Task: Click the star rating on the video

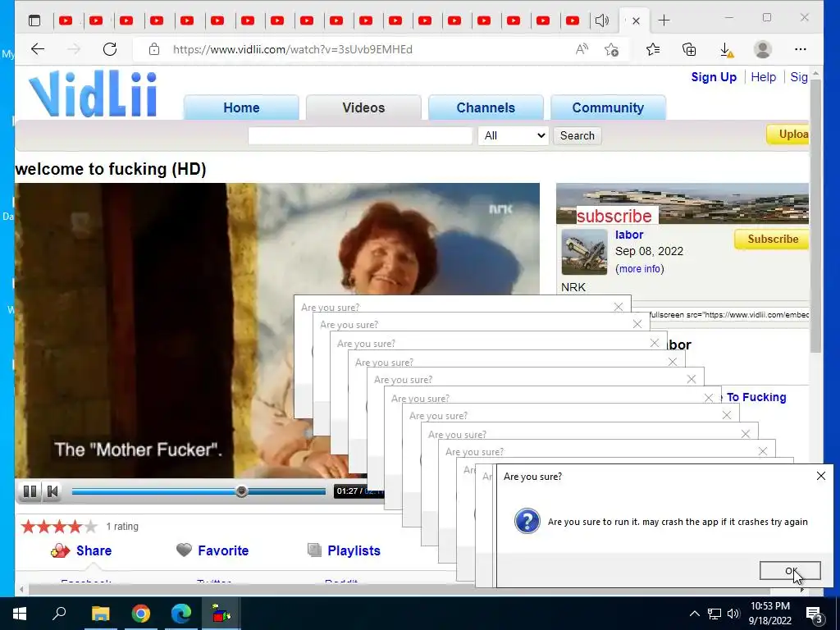Action: pos(59,527)
